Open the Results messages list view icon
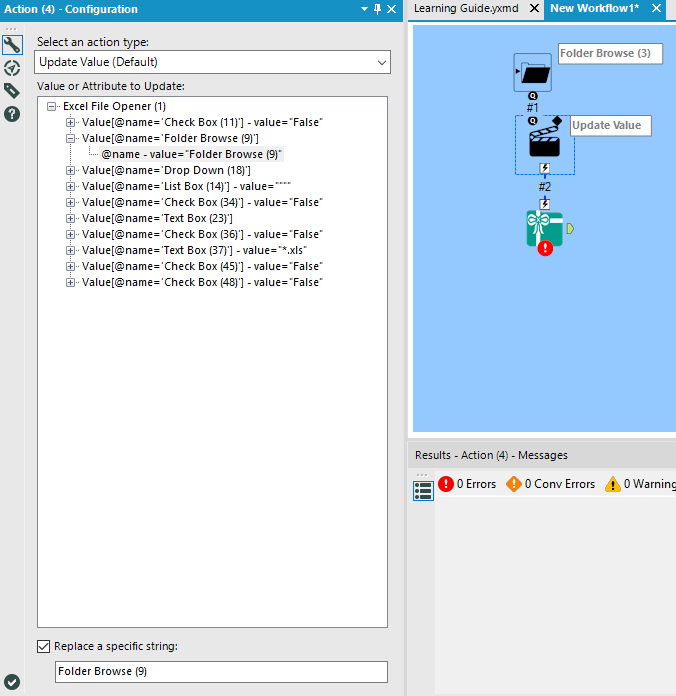This screenshot has width=676, height=696. click(423, 490)
